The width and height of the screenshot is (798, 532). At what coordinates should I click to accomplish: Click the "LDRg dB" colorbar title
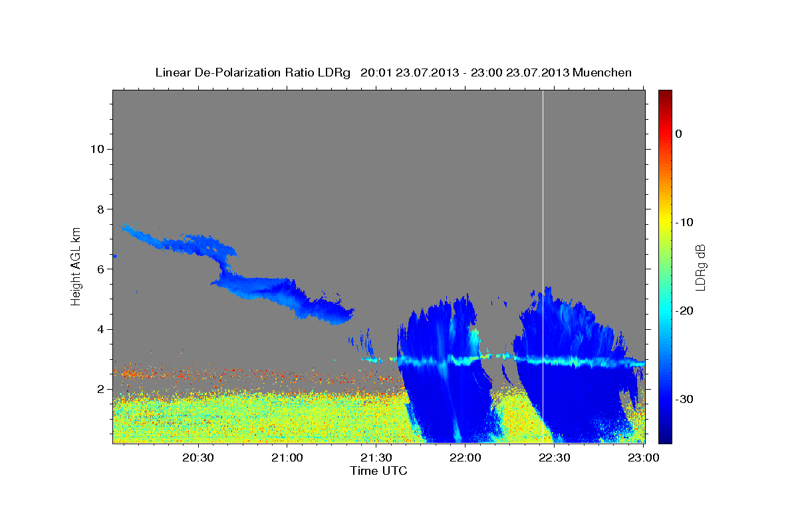click(x=701, y=267)
